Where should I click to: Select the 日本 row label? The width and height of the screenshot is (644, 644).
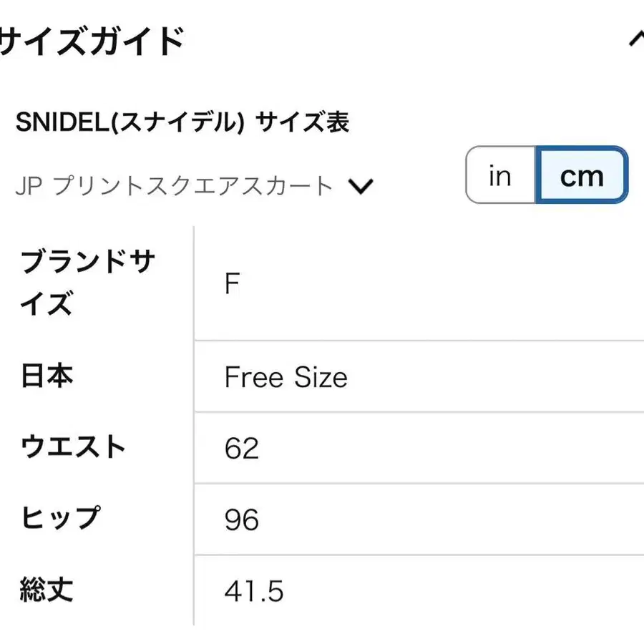[x=47, y=376]
